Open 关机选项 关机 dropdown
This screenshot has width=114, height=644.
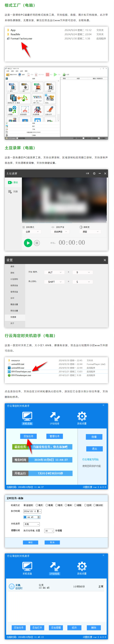pyautogui.click(x=32, y=524)
